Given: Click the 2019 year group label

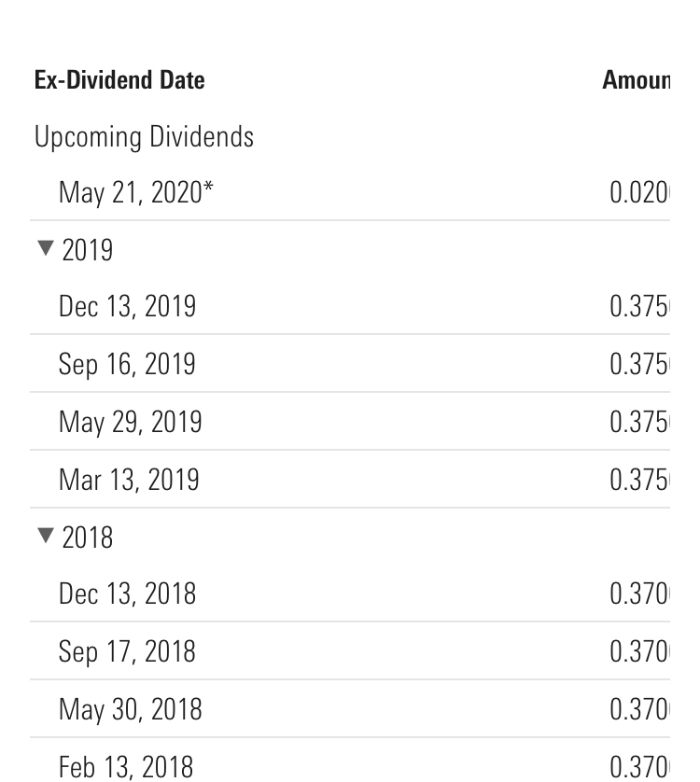Looking at the screenshot, I should 88,250.
